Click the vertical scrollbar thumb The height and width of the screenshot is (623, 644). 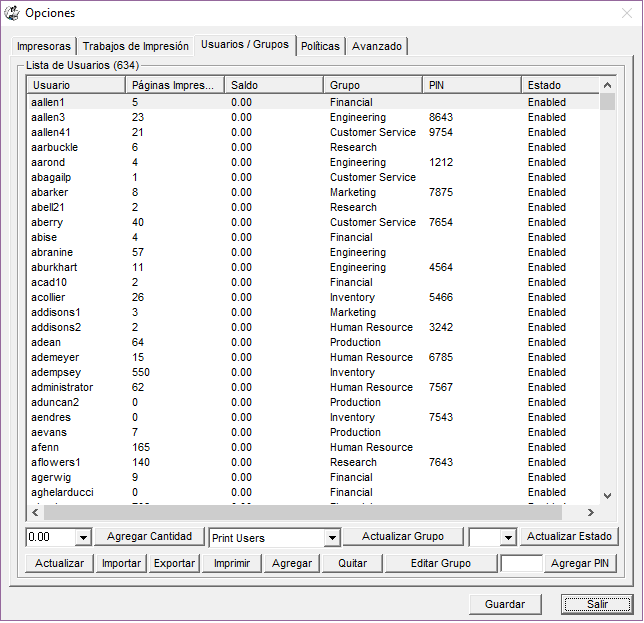coord(607,102)
